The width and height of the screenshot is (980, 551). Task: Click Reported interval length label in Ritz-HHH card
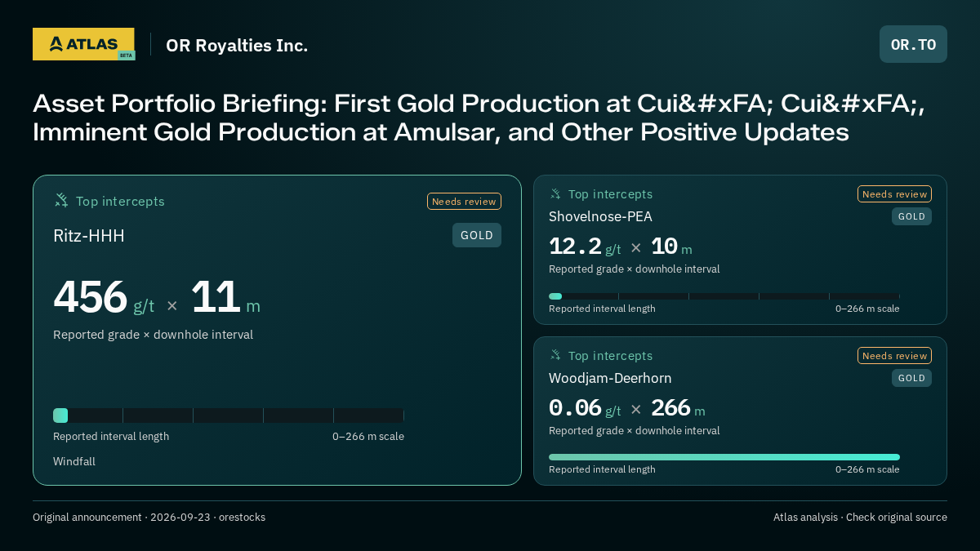(111, 437)
